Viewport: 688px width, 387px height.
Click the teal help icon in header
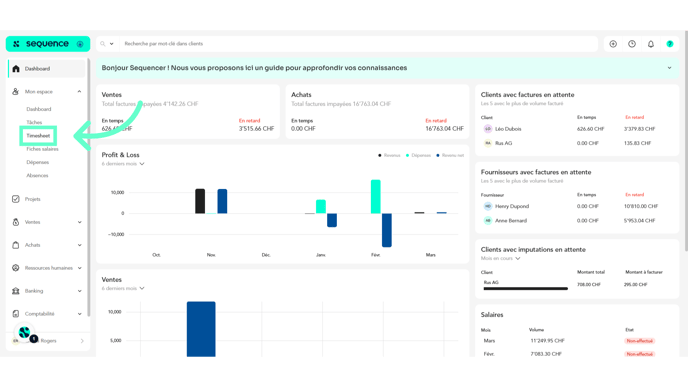670,44
